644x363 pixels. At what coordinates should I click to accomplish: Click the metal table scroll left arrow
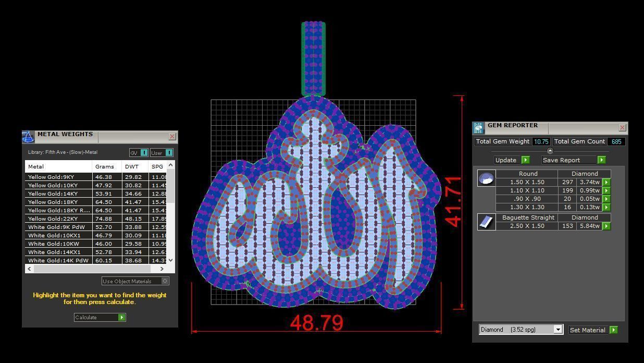tap(29, 269)
